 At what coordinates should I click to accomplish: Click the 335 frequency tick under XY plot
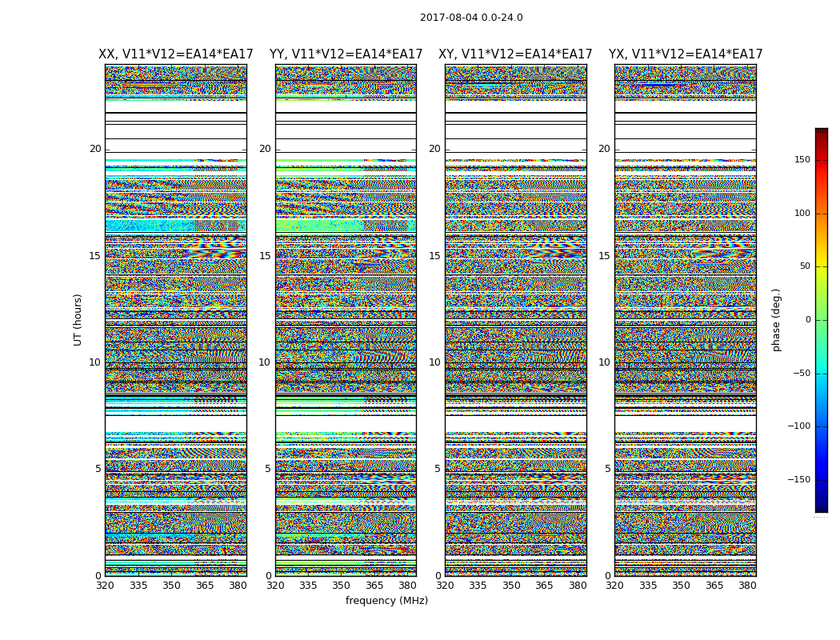(x=478, y=586)
